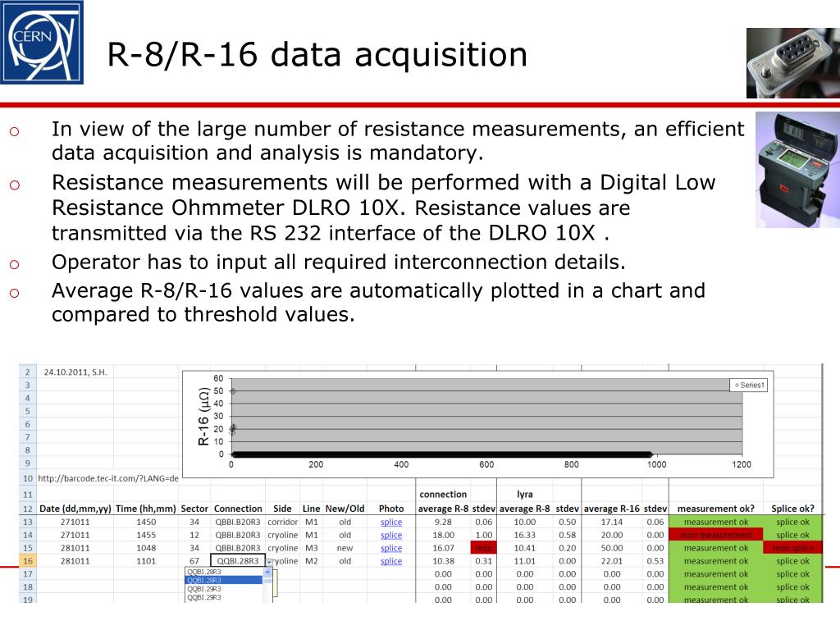Click the x-axis label 1000 on the chart
The image size is (840, 630).
coord(656,464)
